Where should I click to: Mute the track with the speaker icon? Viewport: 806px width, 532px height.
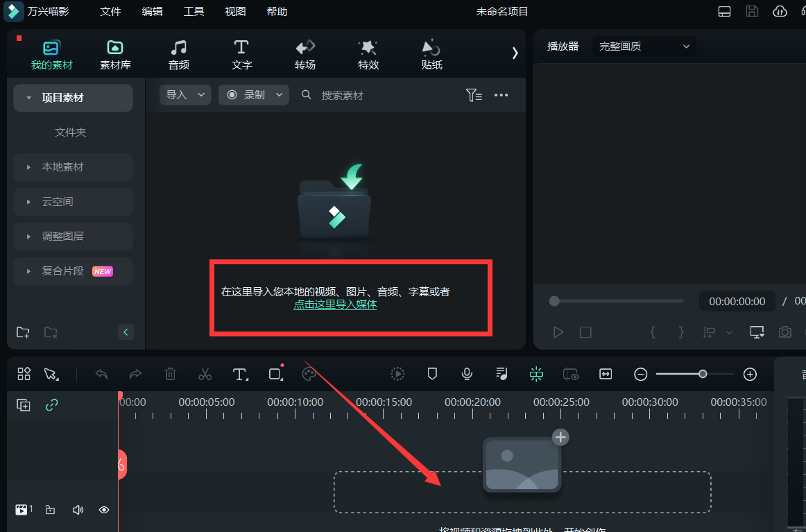(x=77, y=509)
